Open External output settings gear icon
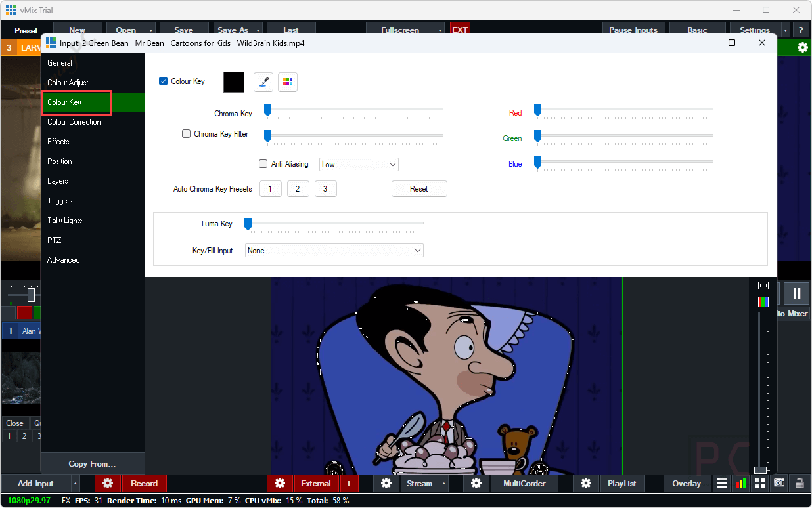 click(x=280, y=484)
